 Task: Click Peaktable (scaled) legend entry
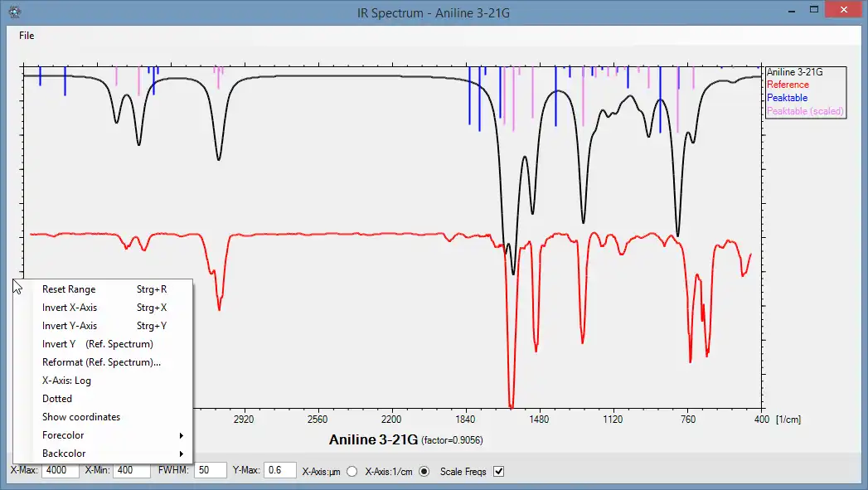click(805, 111)
